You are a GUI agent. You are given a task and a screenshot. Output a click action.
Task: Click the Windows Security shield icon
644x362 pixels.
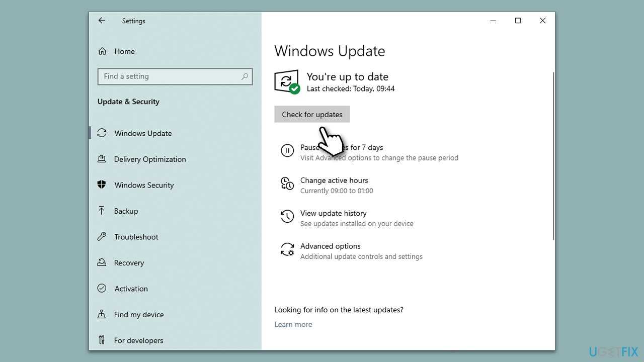point(102,185)
